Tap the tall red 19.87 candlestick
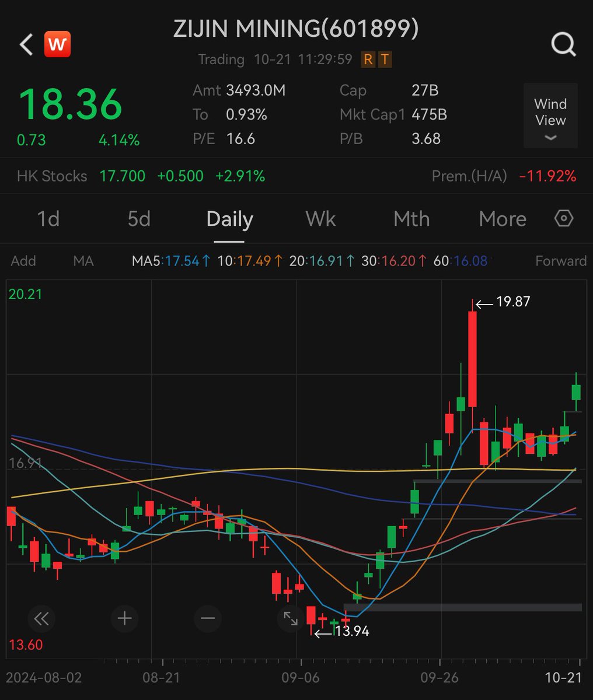Image resolution: width=593 pixels, height=700 pixels. click(472, 359)
